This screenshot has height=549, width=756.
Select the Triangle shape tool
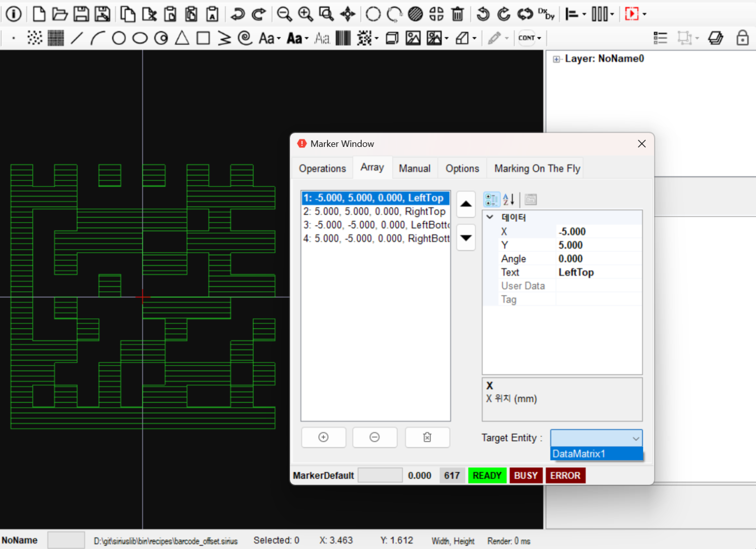[x=182, y=38]
